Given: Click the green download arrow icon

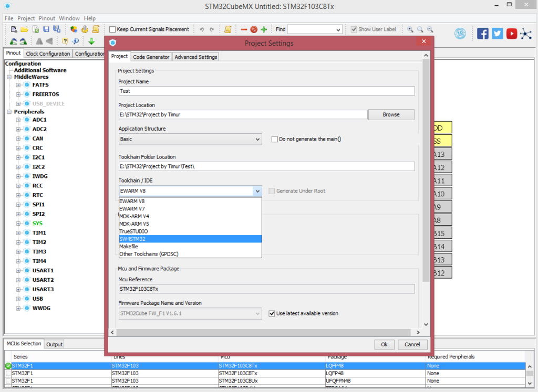Looking at the screenshot, I should 91,41.
